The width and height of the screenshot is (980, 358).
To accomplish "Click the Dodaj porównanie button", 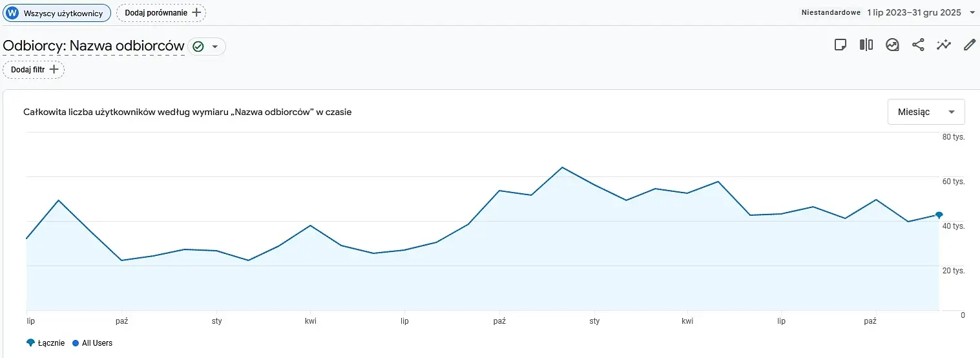I will point(161,13).
